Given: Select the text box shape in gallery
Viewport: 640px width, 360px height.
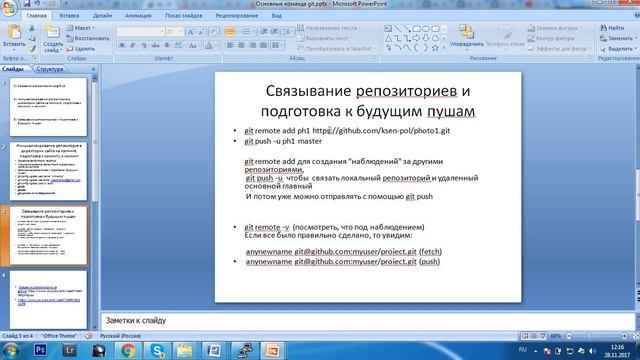Looking at the screenshot, I should coord(388,29).
